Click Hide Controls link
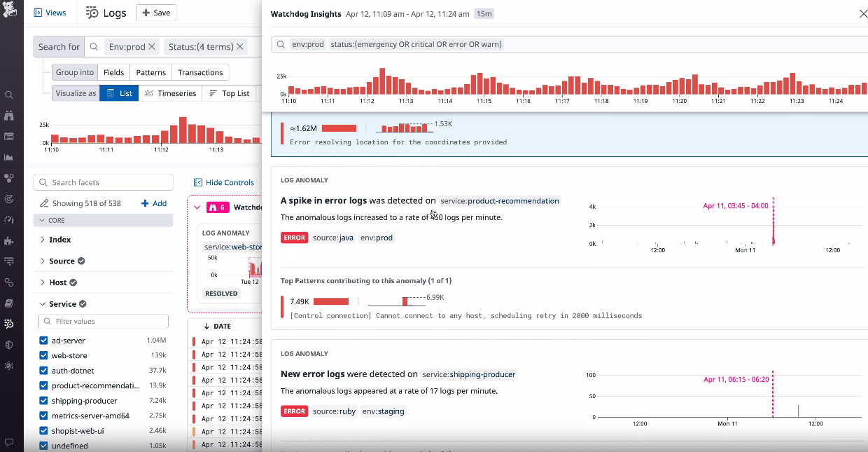Viewport: 868px width, 452px height. (224, 182)
